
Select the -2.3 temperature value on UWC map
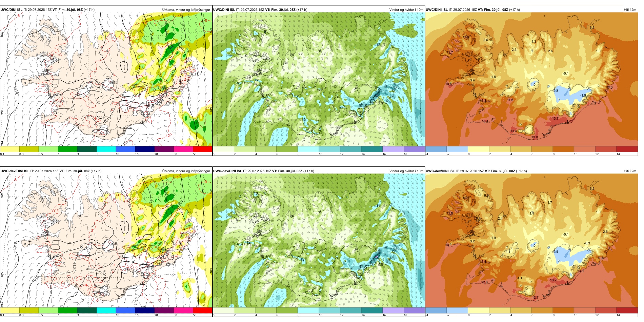coord(555,91)
